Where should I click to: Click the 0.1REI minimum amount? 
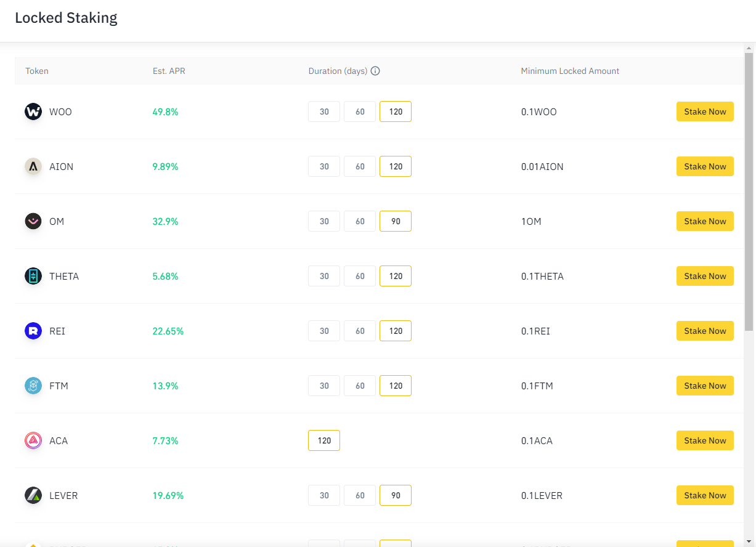point(535,331)
